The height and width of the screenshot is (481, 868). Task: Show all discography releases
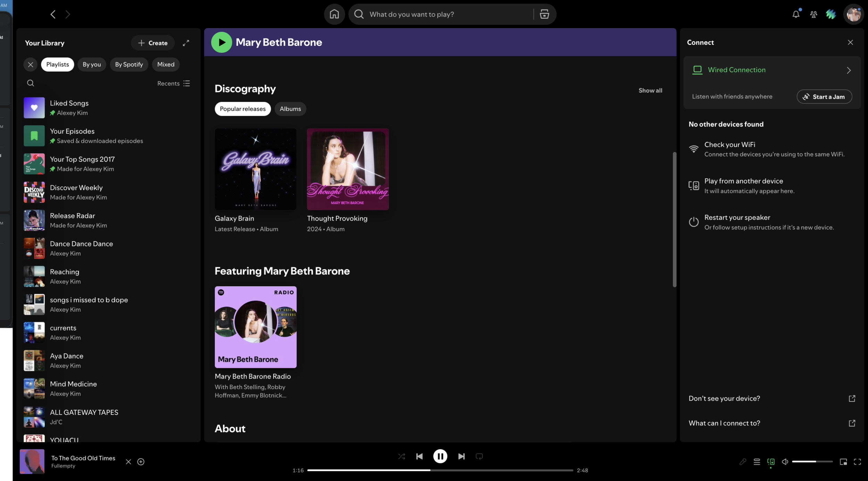click(650, 91)
